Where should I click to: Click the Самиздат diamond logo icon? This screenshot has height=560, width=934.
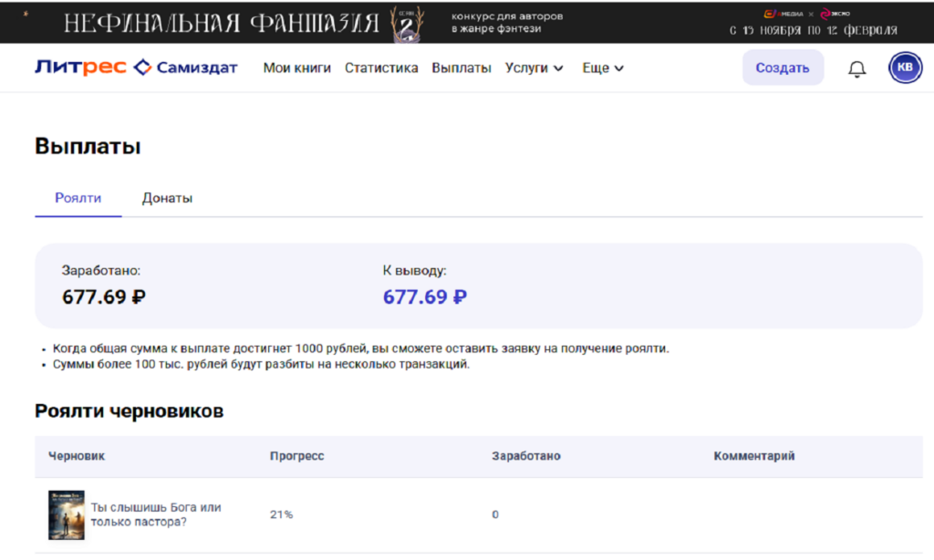[x=142, y=67]
